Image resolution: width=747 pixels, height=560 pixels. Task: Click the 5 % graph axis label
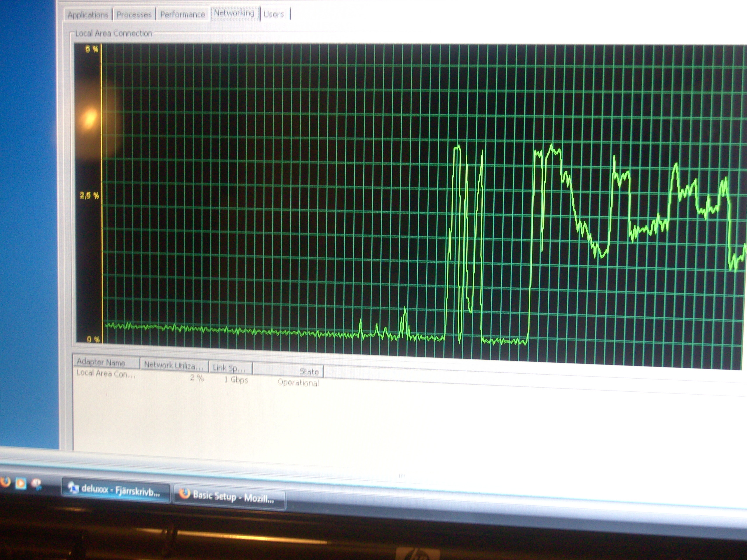pos(92,50)
